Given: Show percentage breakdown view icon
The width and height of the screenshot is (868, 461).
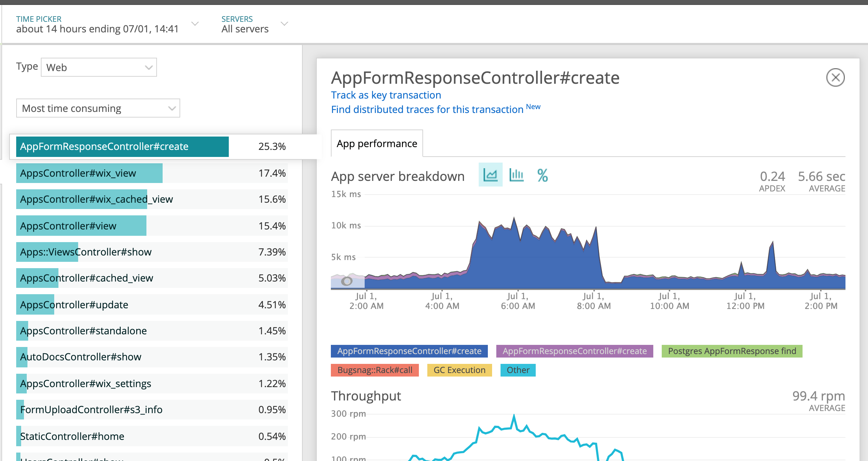Looking at the screenshot, I should click(x=542, y=175).
